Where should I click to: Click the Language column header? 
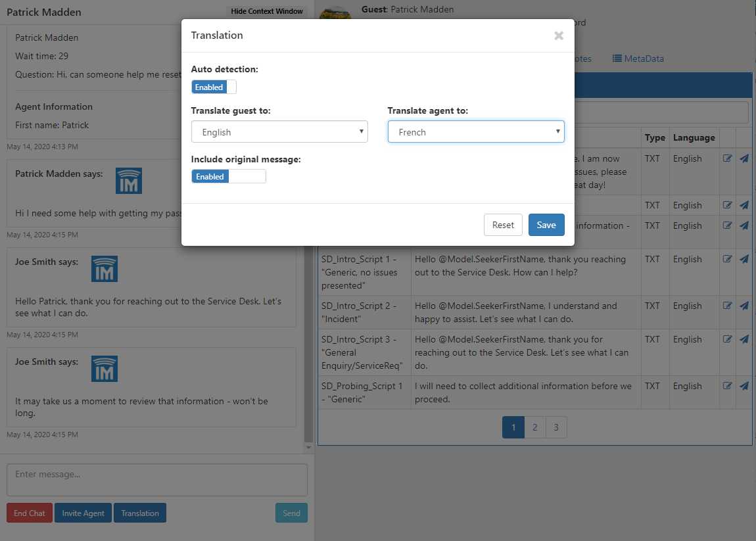[x=694, y=137]
